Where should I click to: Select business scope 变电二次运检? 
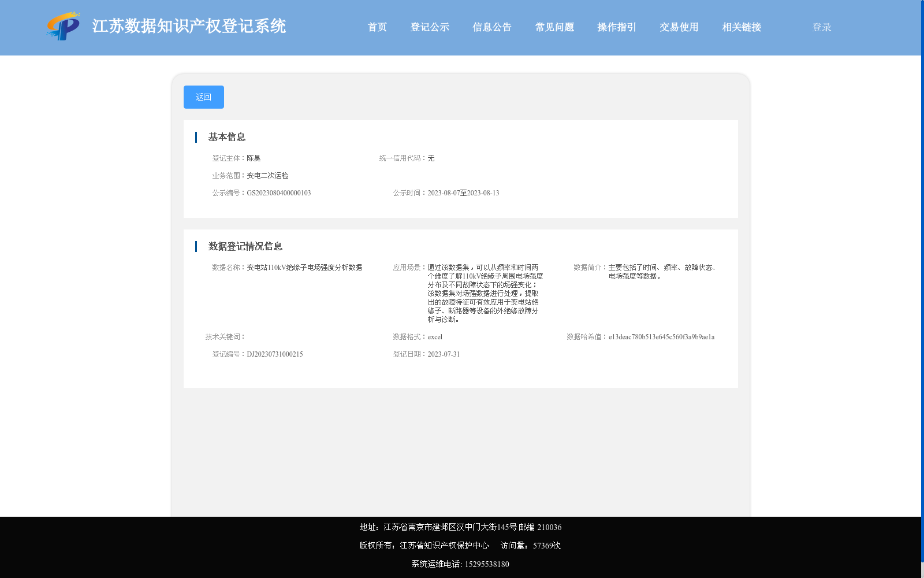pos(267,176)
